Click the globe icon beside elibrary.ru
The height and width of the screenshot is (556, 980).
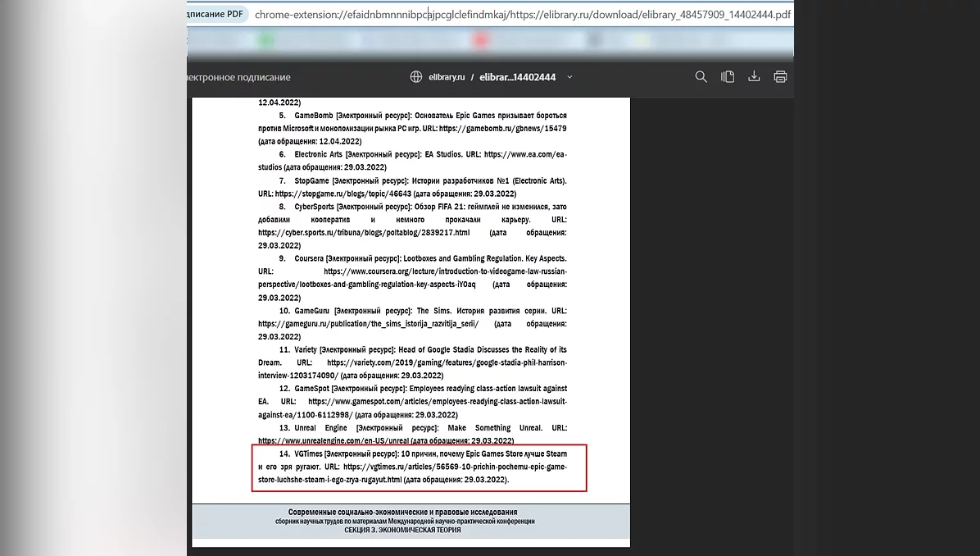(x=416, y=77)
